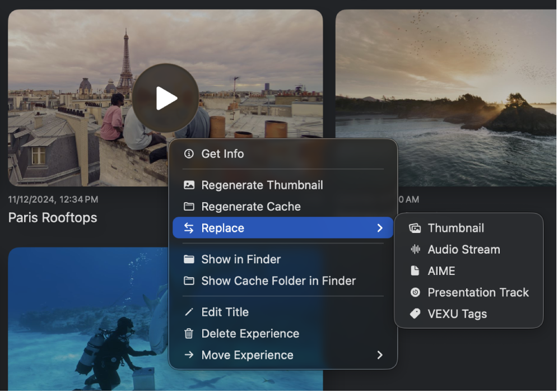Click the VEXU Tags tag icon
Viewport: 558px width, 392px height.
pyautogui.click(x=415, y=314)
